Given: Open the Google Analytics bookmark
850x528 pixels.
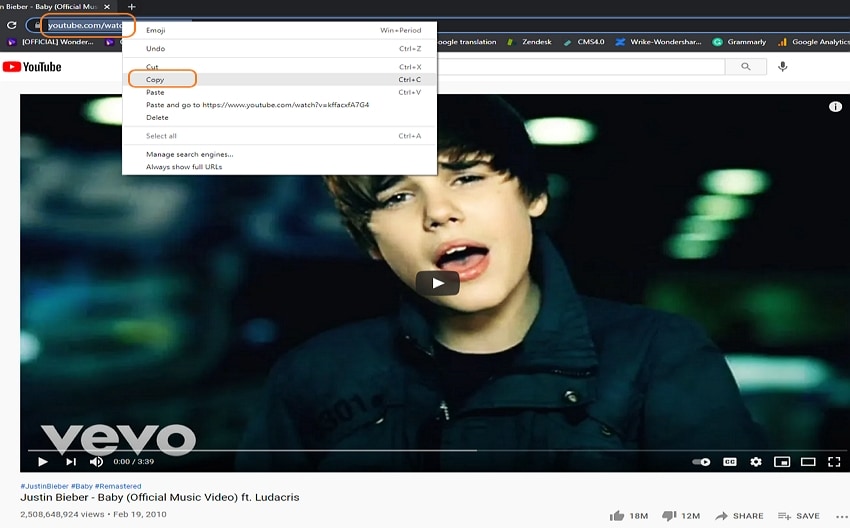Looking at the screenshot, I should pos(813,42).
